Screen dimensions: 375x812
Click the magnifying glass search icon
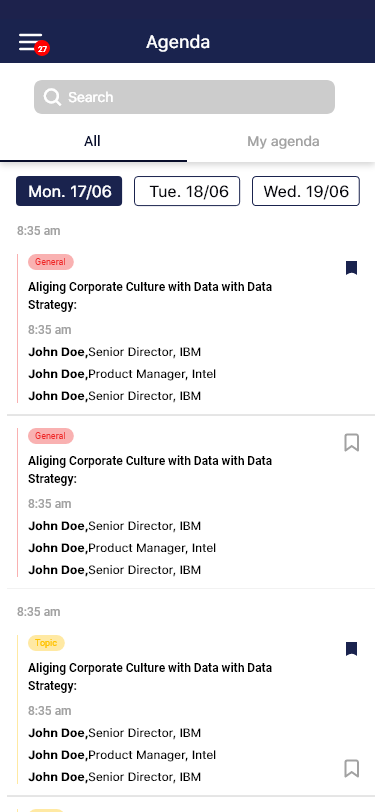tap(52, 97)
